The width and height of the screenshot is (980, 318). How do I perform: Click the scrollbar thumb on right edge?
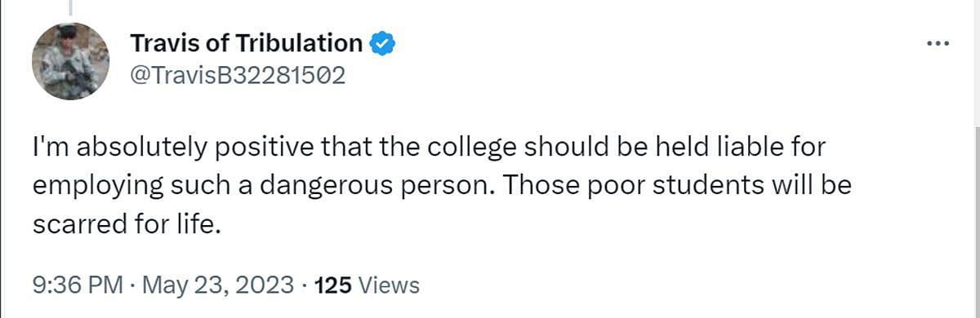coord(977,220)
